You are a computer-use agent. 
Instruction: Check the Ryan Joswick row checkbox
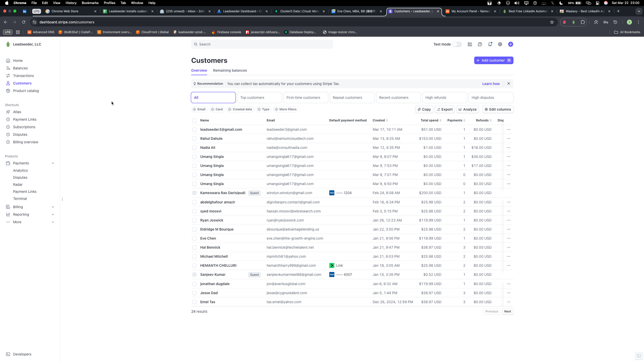[194, 220]
